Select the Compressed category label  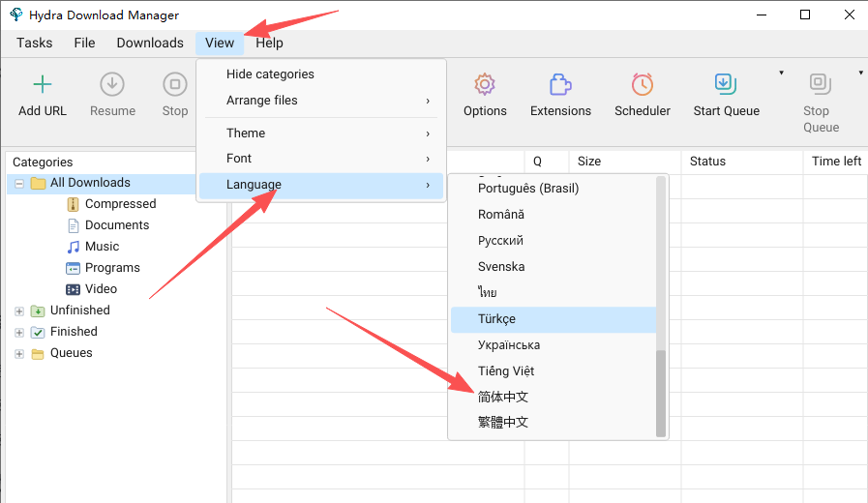click(121, 204)
